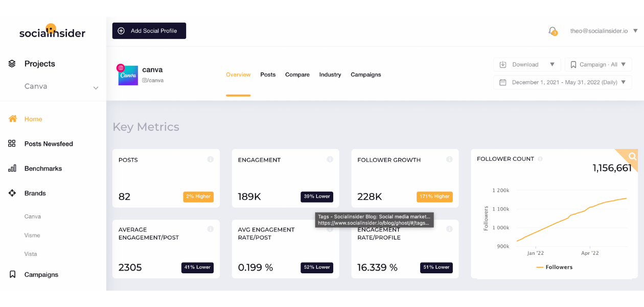Open the notification bell
644x307 pixels.
coord(553,31)
